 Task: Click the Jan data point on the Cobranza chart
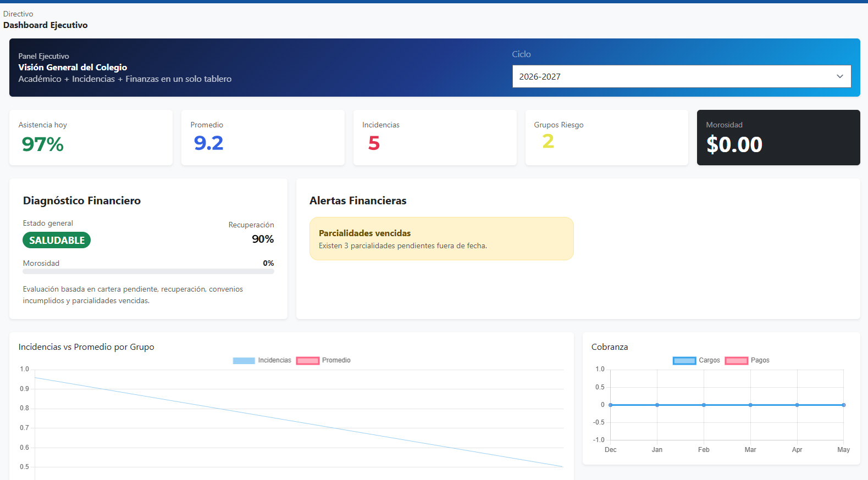click(x=657, y=405)
